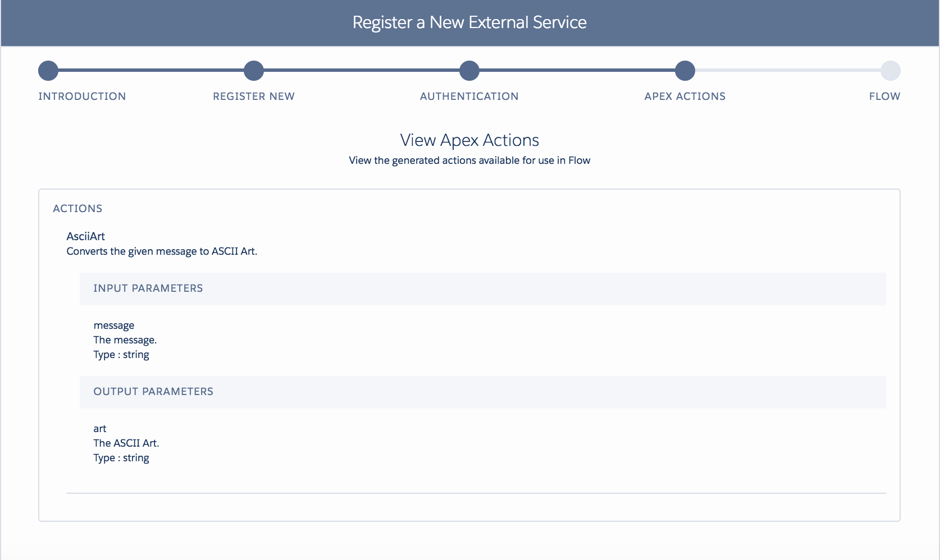Screen dimensions: 940x560
Task: Click the AsciiArt action name
Action: click(x=86, y=236)
